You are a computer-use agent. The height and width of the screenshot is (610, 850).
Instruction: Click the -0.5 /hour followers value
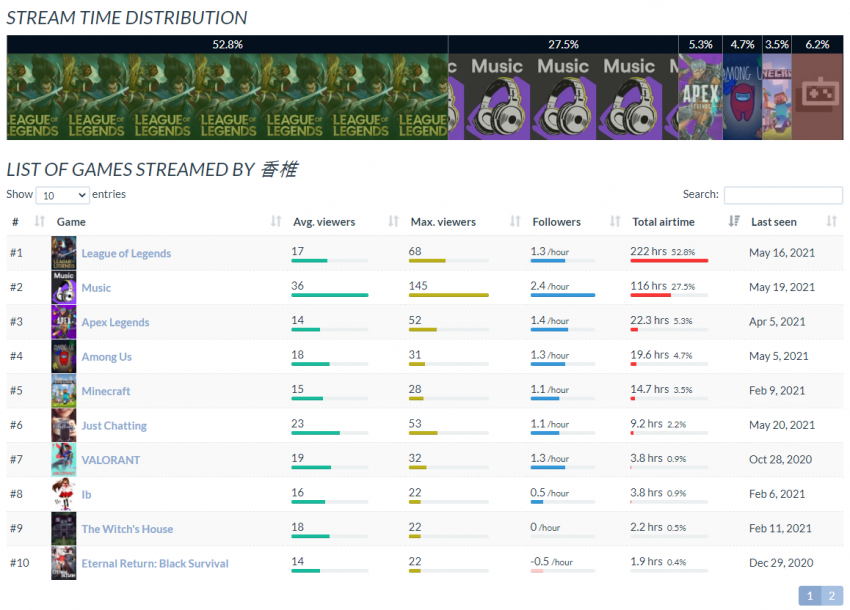tap(551, 561)
